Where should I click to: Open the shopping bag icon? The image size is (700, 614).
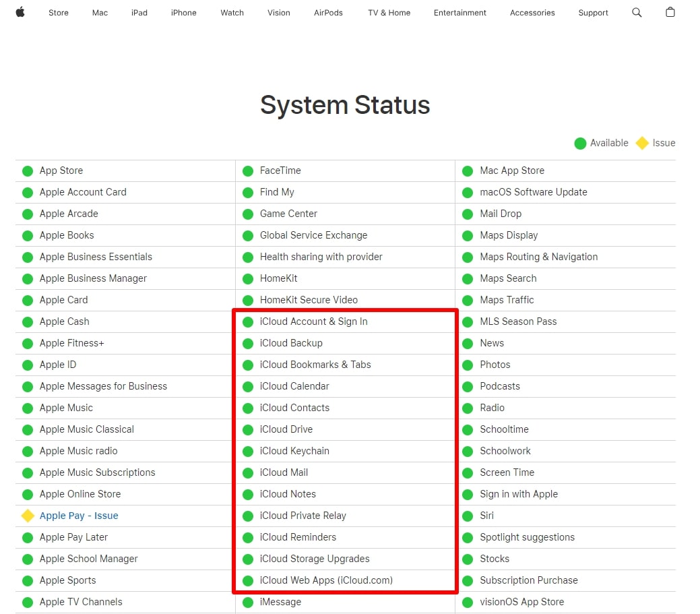point(670,12)
